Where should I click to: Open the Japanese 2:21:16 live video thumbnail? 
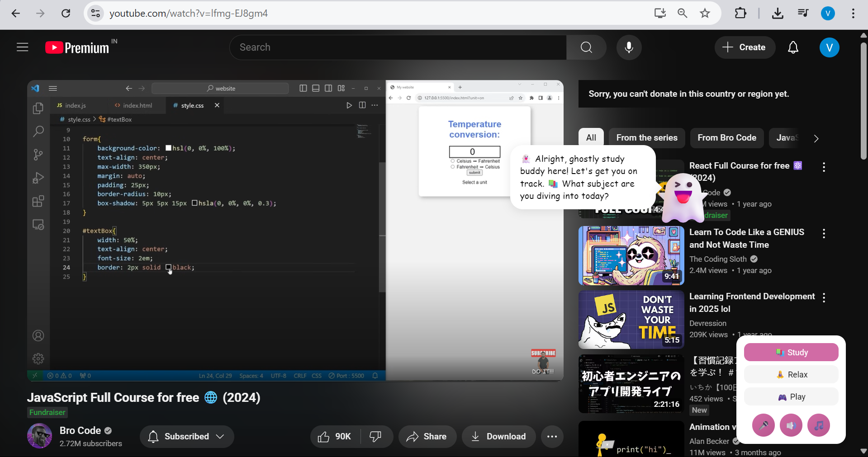pyautogui.click(x=631, y=384)
